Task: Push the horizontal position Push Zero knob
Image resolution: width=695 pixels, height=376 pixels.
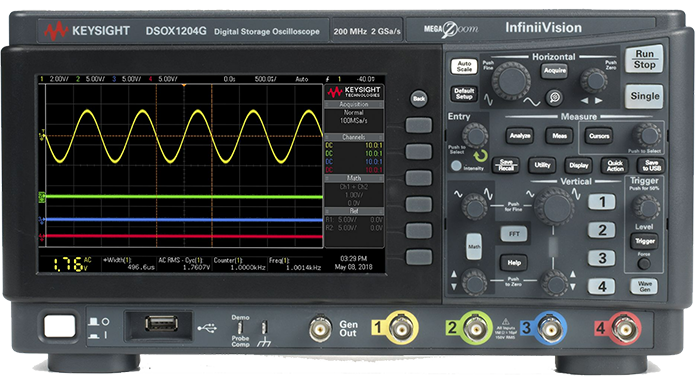Action: click(x=593, y=81)
